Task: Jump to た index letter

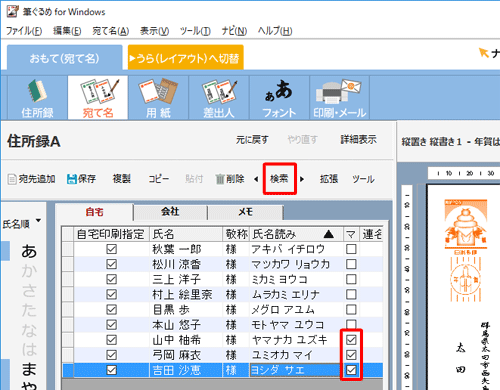Action: point(29,310)
